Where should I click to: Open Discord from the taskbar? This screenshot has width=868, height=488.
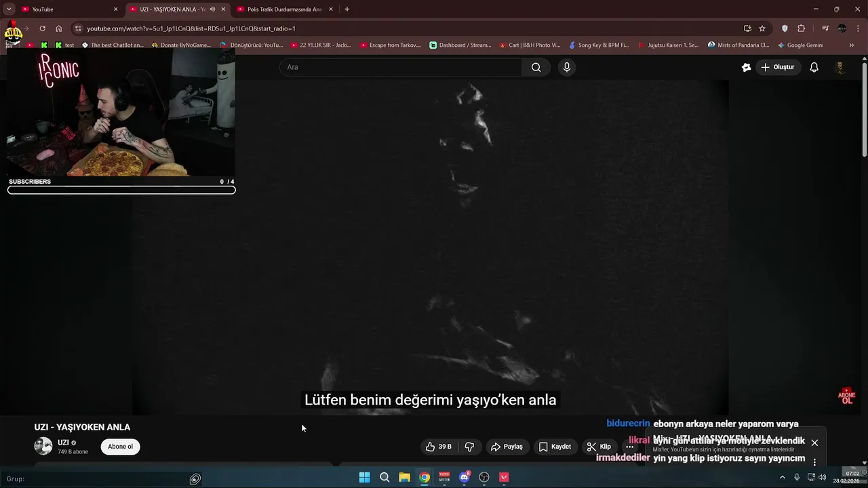tap(465, 477)
